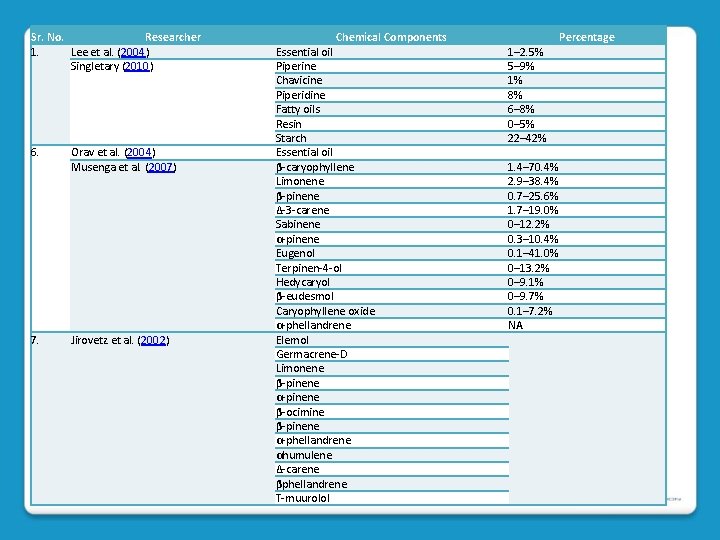Select the 'Sabinene' component cell
720x540 pixels.
coord(391,225)
